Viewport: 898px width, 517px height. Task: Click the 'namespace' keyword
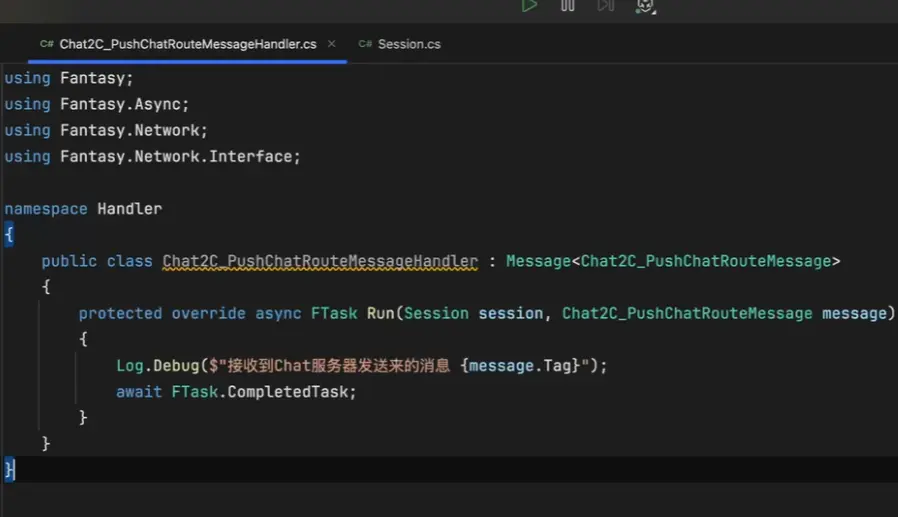(x=46, y=209)
